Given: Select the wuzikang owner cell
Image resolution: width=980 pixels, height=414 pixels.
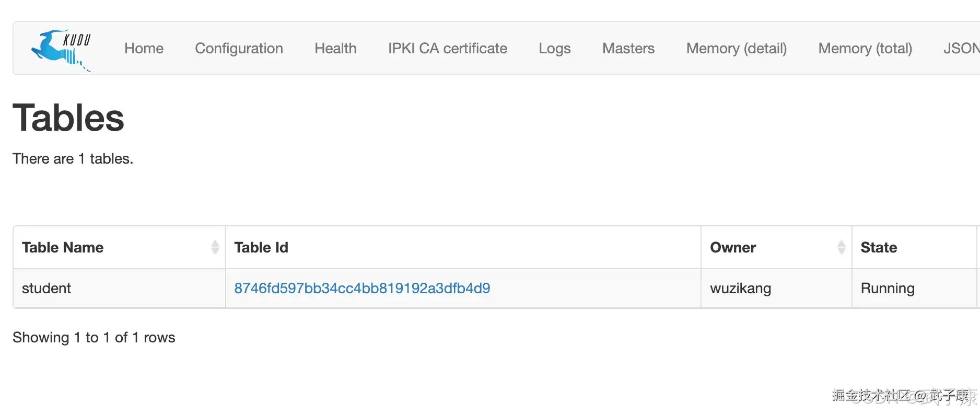Looking at the screenshot, I should (x=776, y=288).
